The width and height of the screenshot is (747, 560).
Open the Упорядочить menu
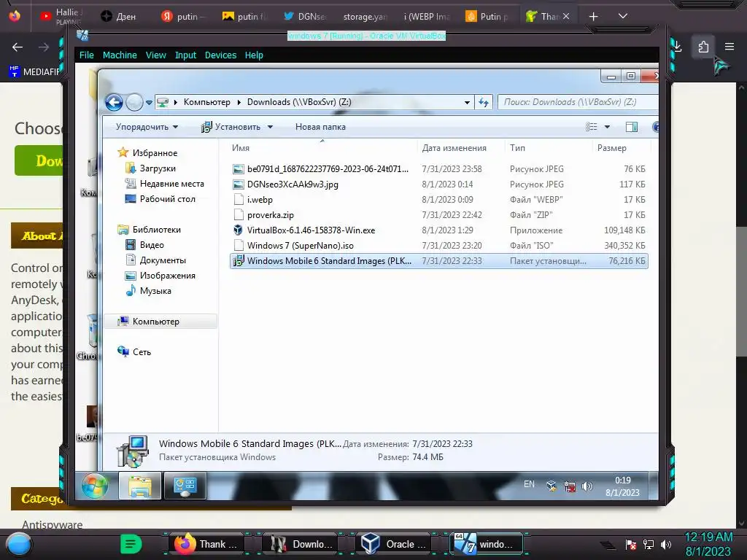pyautogui.click(x=147, y=127)
